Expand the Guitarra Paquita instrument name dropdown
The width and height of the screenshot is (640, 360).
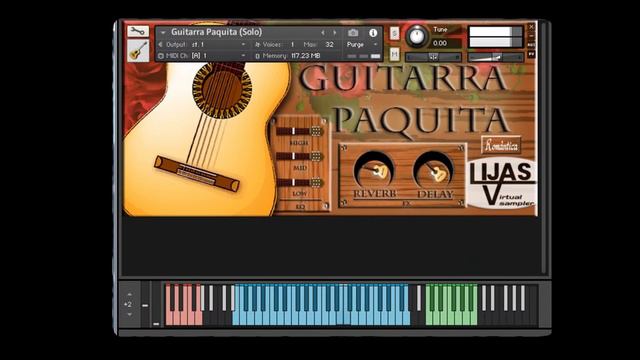pyautogui.click(x=163, y=32)
